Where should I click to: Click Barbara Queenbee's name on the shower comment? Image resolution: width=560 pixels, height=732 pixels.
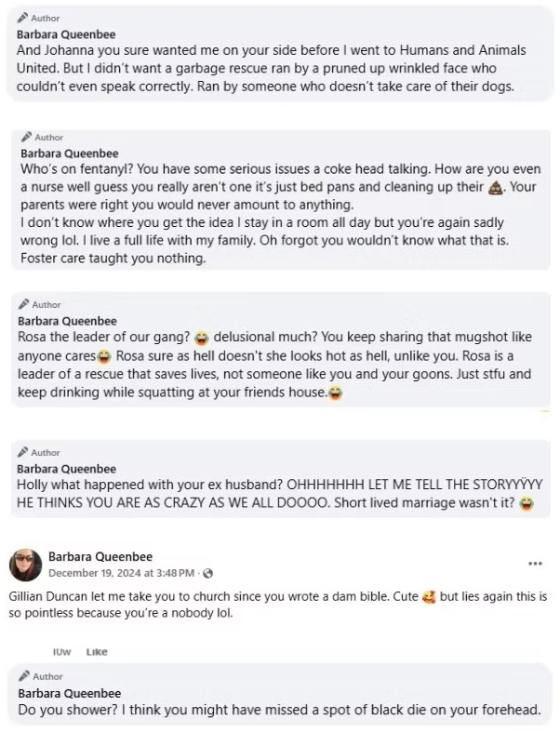68,694
